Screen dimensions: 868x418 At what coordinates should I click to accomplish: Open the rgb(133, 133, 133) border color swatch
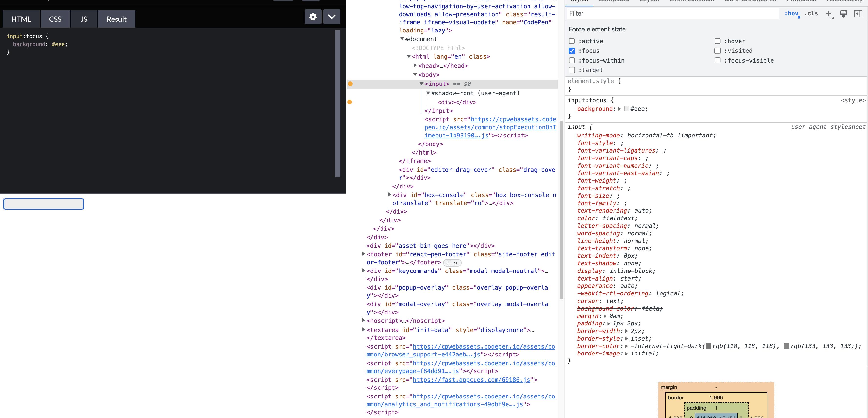[787, 346]
